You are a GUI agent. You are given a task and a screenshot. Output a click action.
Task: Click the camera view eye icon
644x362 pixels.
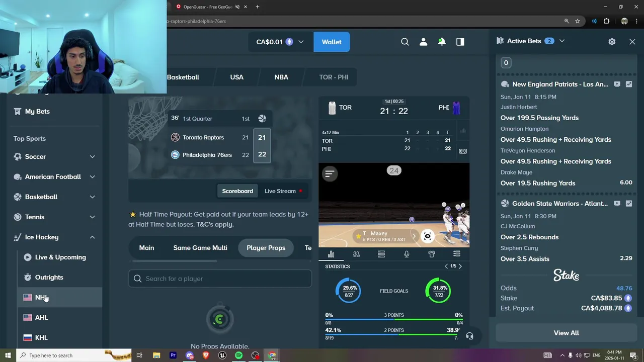click(427, 236)
